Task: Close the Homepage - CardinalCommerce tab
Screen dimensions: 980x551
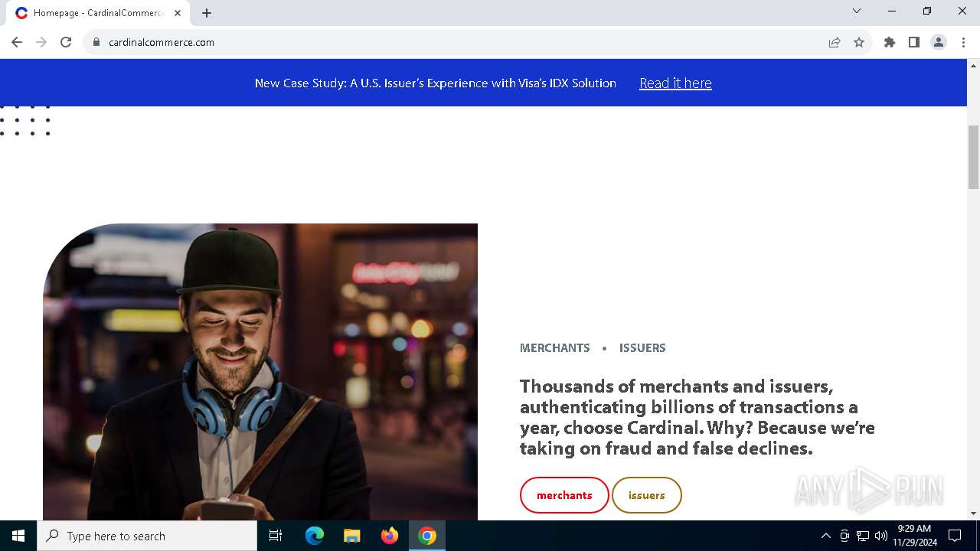Action: pyautogui.click(x=178, y=13)
